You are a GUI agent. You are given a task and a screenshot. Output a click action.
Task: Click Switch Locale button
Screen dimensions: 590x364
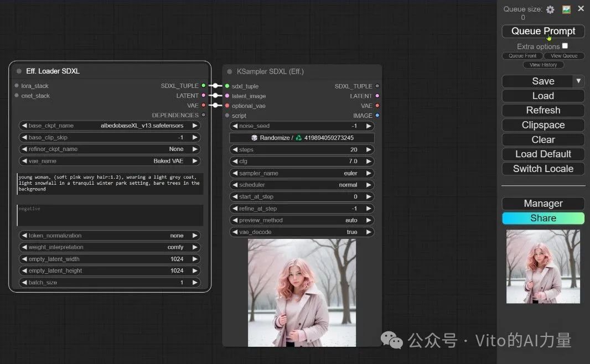pos(543,169)
